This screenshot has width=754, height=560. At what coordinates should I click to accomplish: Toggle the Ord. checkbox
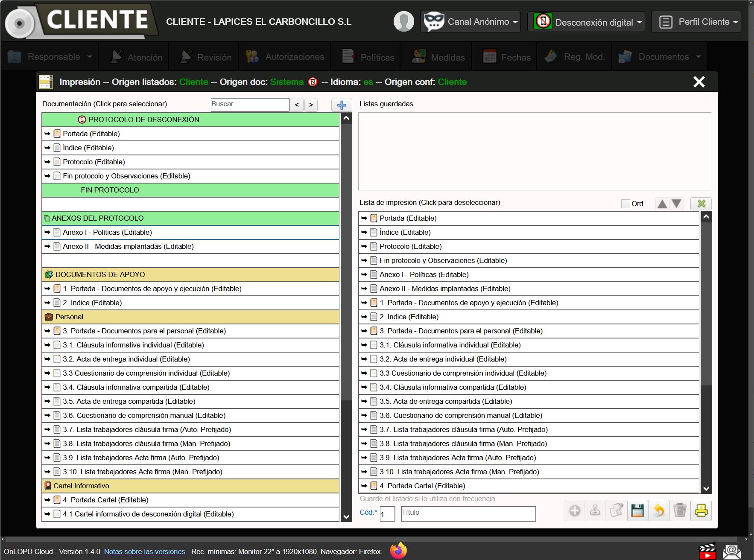[x=625, y=204]
